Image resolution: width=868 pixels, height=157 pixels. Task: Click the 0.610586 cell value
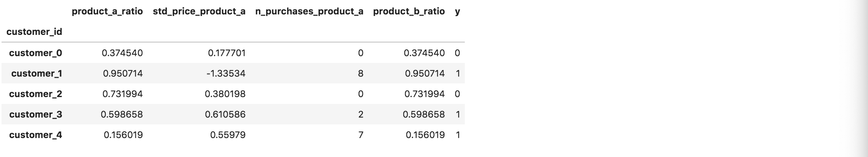225,115
